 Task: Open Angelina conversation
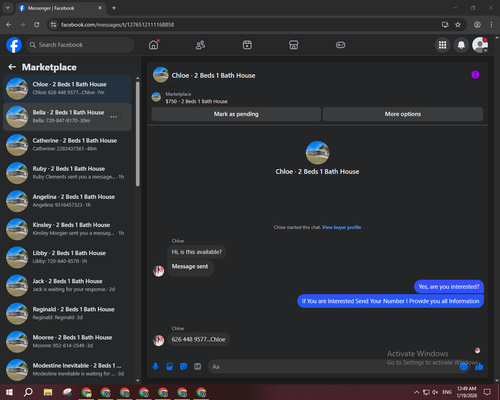(67, 201)
